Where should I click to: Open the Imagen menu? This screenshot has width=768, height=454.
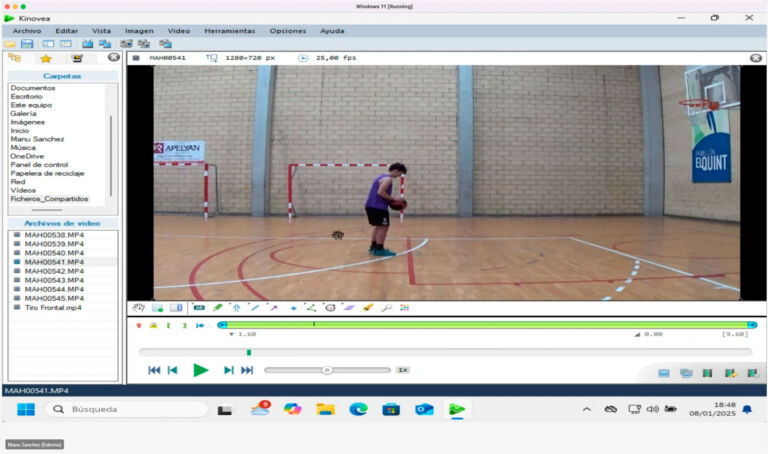click(139, 31)
